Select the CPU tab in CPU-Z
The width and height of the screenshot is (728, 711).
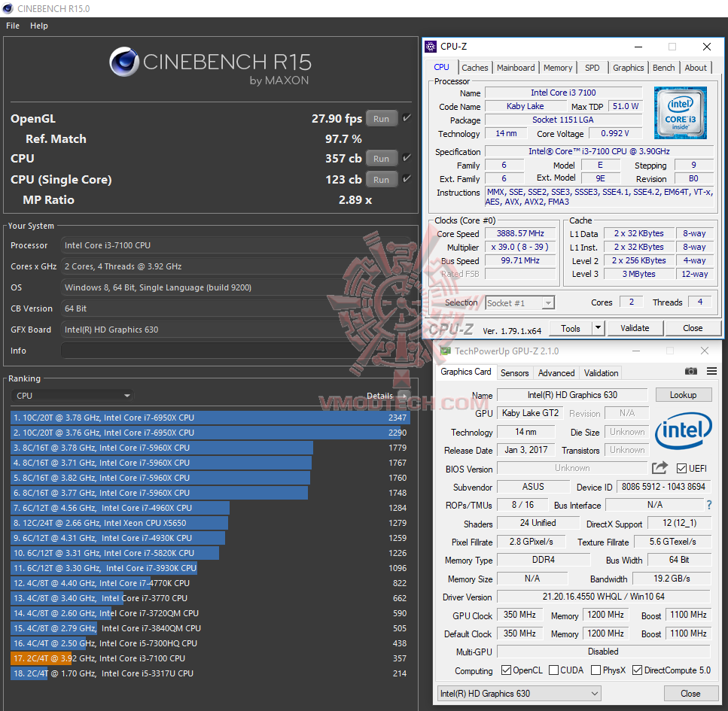441,67
